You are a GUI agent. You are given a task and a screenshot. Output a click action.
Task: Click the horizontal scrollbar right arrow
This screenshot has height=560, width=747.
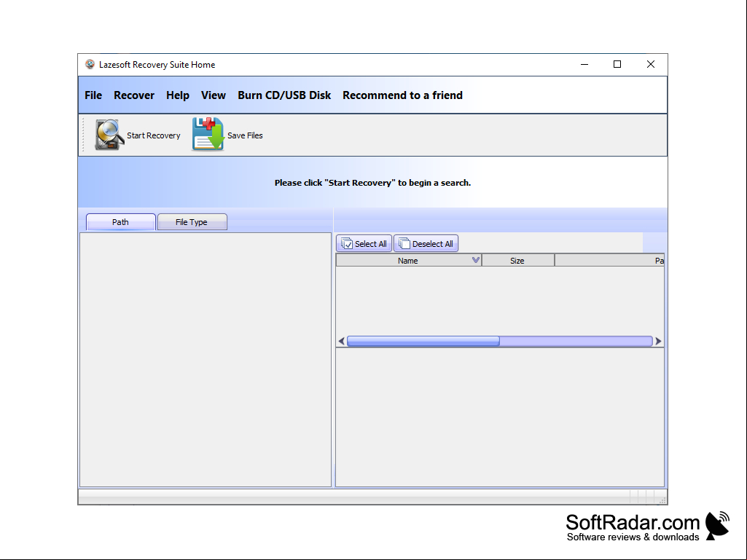[x=658, y=341]
